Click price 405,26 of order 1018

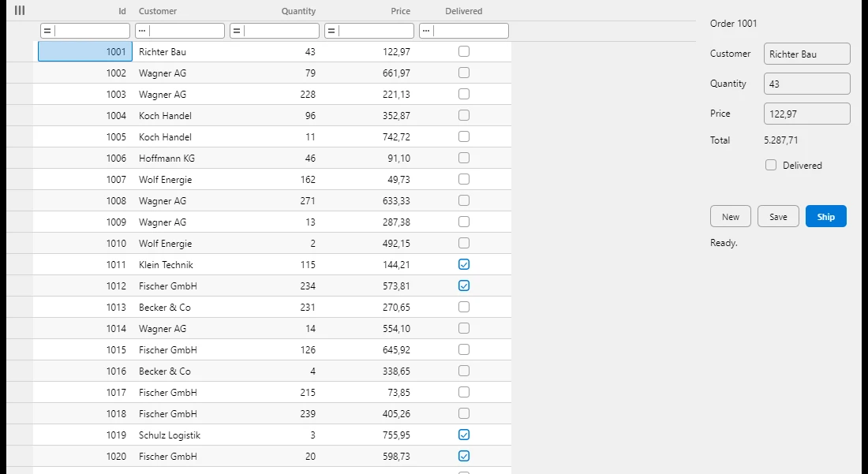(x=369, y=414)
